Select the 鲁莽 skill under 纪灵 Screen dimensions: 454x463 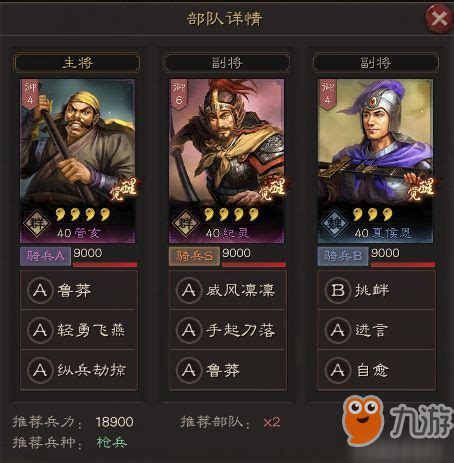click(228, 370)
